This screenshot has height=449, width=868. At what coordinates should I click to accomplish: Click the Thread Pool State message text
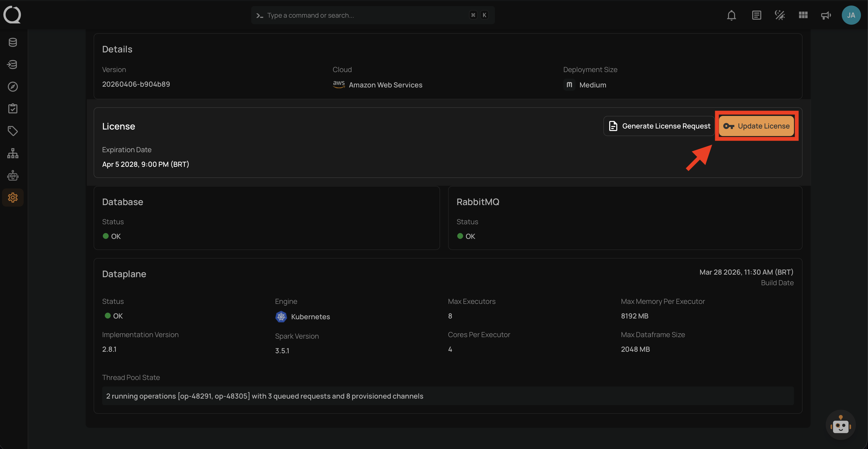pyautogui.click(x=265, y=396)
